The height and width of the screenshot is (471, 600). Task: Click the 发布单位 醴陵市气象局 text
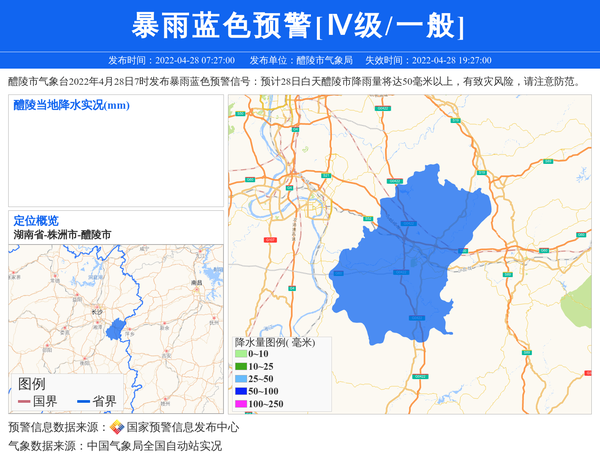tap(300, 60)
